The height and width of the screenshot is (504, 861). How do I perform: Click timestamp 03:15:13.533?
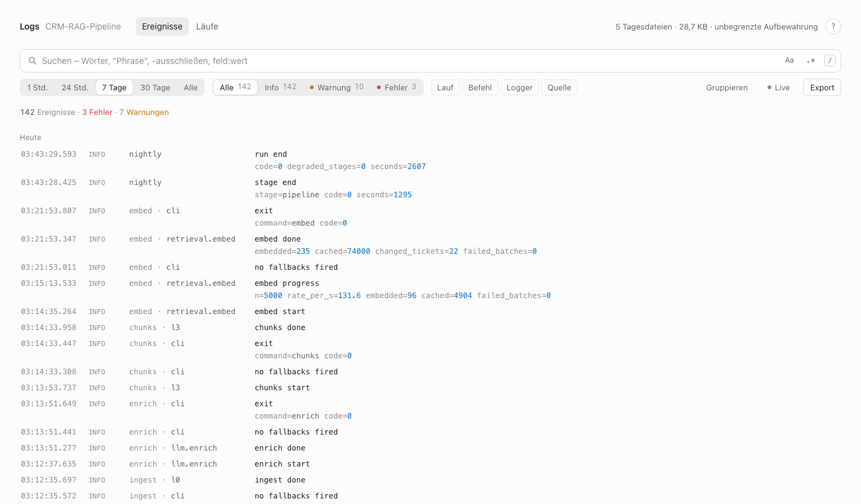(49, 283)
